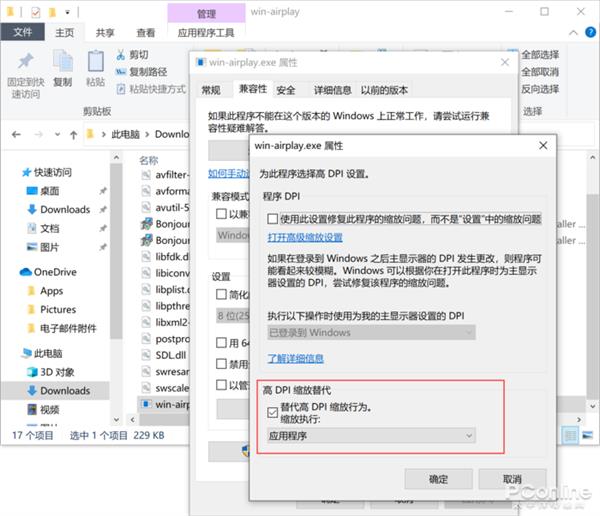The image size is (600, 516).
Task: Click the 固定到快速访问 pin icon
Action: (x=25, y=62)
